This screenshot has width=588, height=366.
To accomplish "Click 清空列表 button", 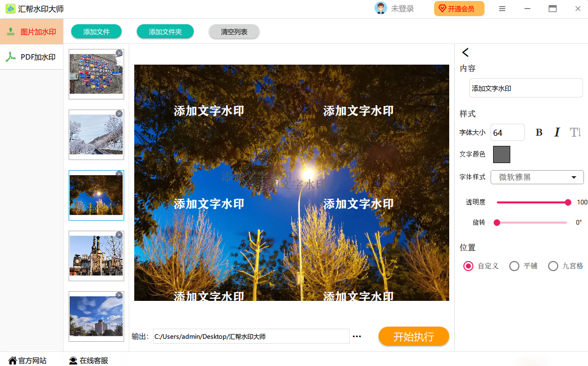I will [x=234, y=32].
